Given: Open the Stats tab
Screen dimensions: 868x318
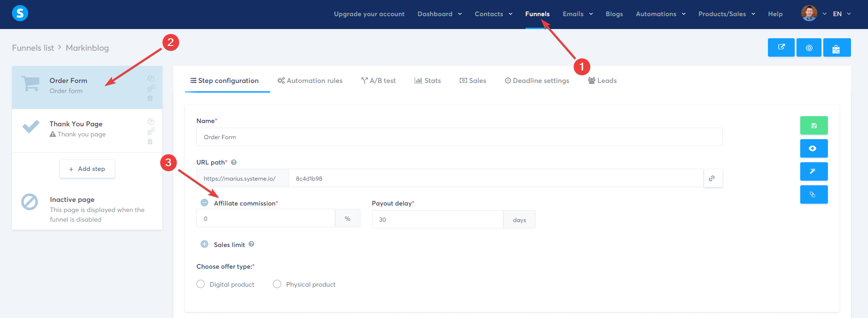Looking at the screenshot, I should (428, 81).
